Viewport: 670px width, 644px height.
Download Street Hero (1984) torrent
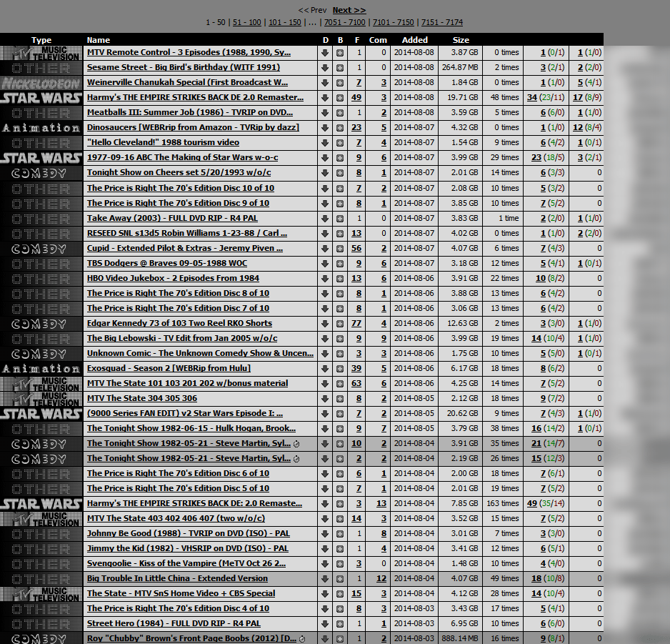point(325,624)
